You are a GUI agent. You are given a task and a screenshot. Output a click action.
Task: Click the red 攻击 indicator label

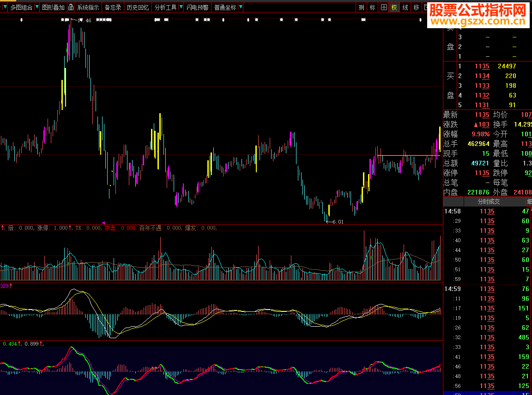click(x=110, y=228)
